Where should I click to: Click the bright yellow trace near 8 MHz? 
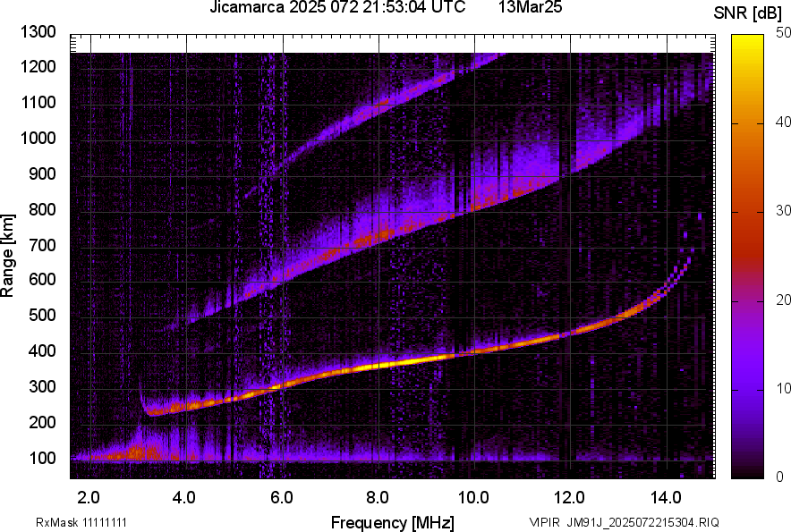pyautogui.click(x=383, y=365)
